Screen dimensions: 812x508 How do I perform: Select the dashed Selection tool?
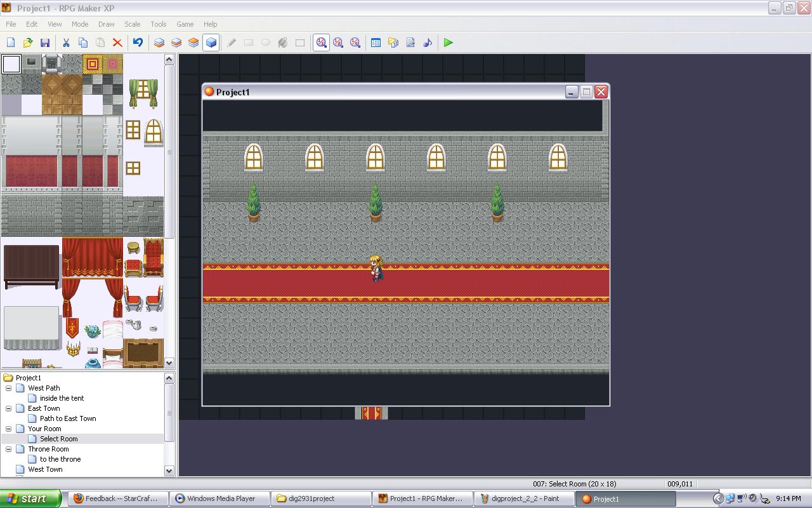click(x=300, y=43)
